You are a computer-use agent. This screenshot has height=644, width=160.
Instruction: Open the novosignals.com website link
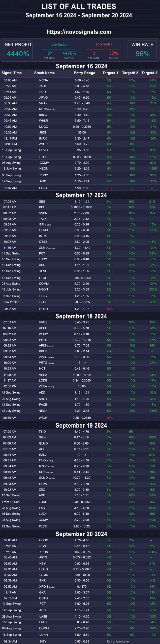[x=79, y=32]
